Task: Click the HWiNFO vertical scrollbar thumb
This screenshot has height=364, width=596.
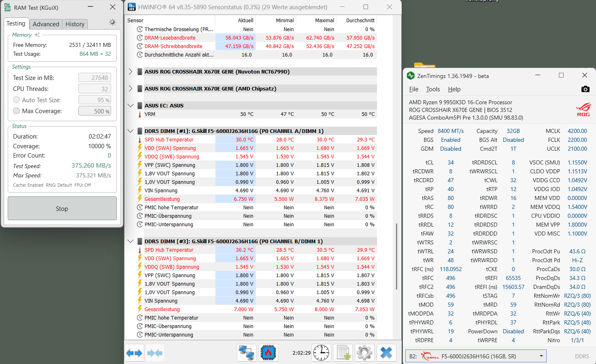Action: [x=396, y=257]
